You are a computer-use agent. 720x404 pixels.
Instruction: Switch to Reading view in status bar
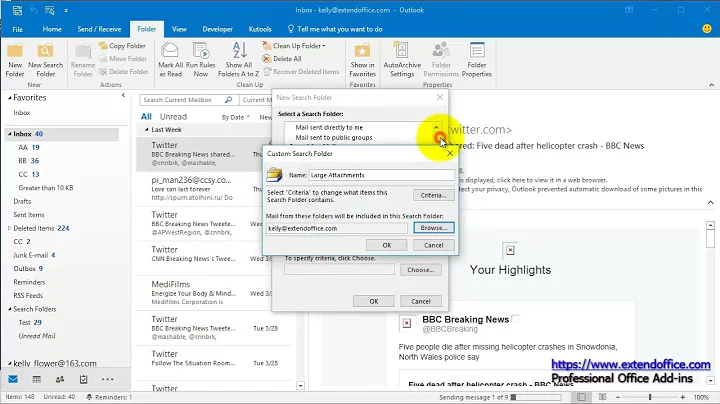coord(602,397)
